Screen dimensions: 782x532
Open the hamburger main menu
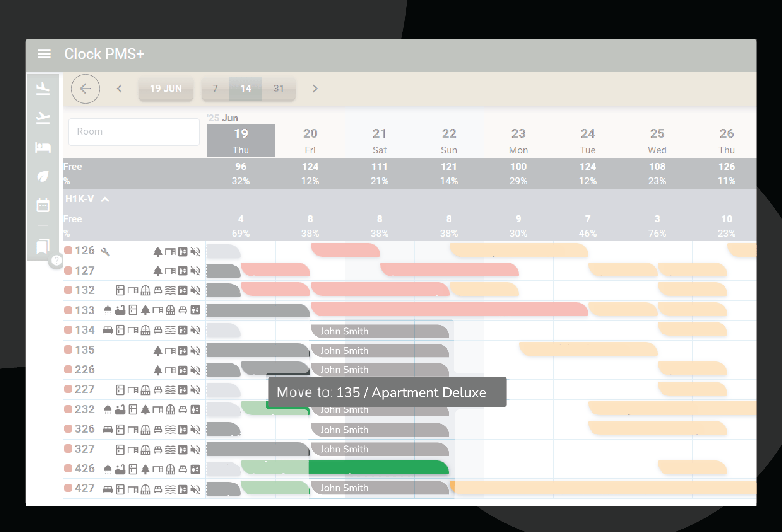pos(44,54)
